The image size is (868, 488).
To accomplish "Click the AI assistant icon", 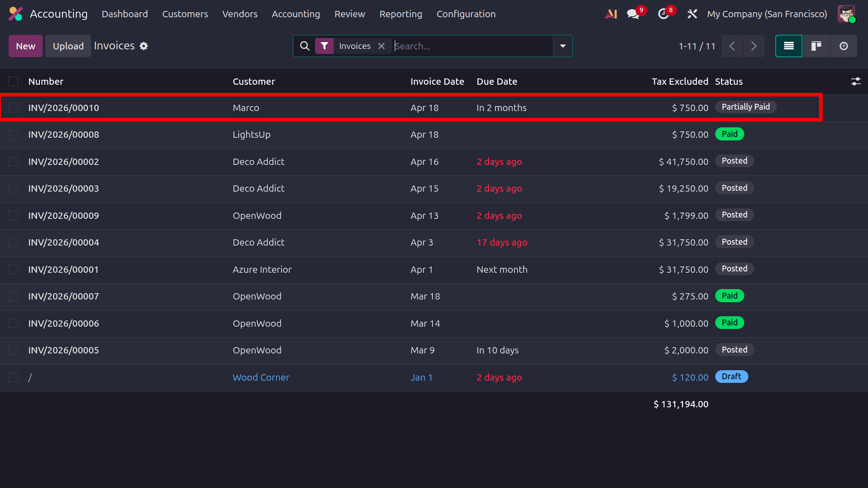I will point(611,14).
